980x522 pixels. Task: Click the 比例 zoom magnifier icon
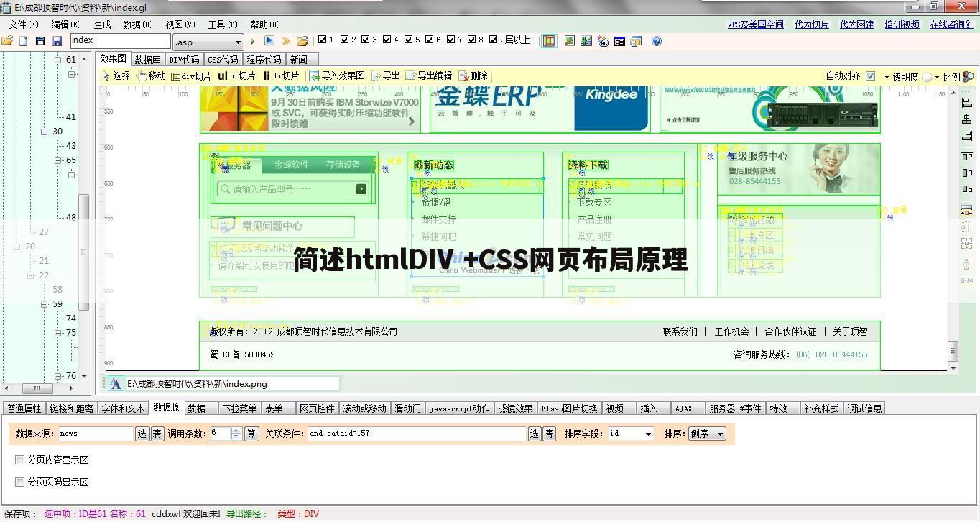point(969,76)
